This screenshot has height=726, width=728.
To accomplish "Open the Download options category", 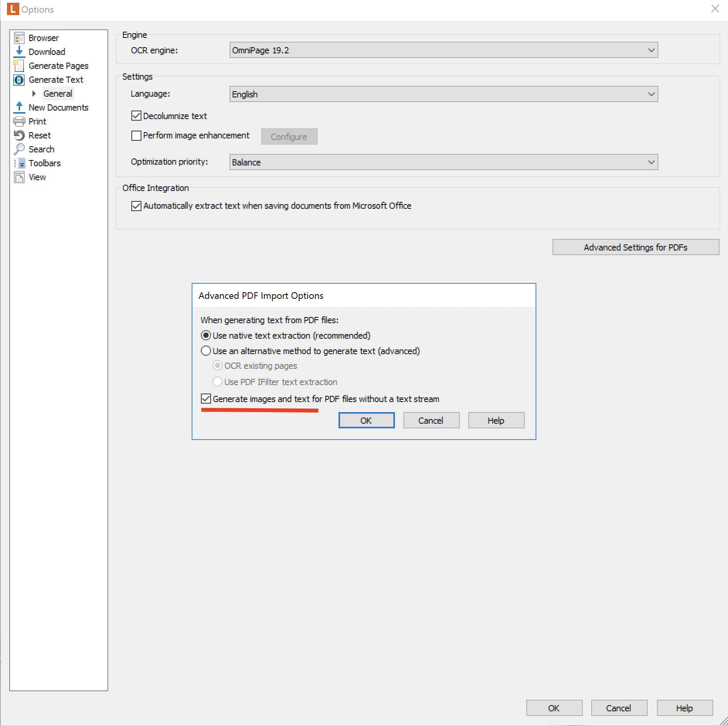I will point(47,52).
